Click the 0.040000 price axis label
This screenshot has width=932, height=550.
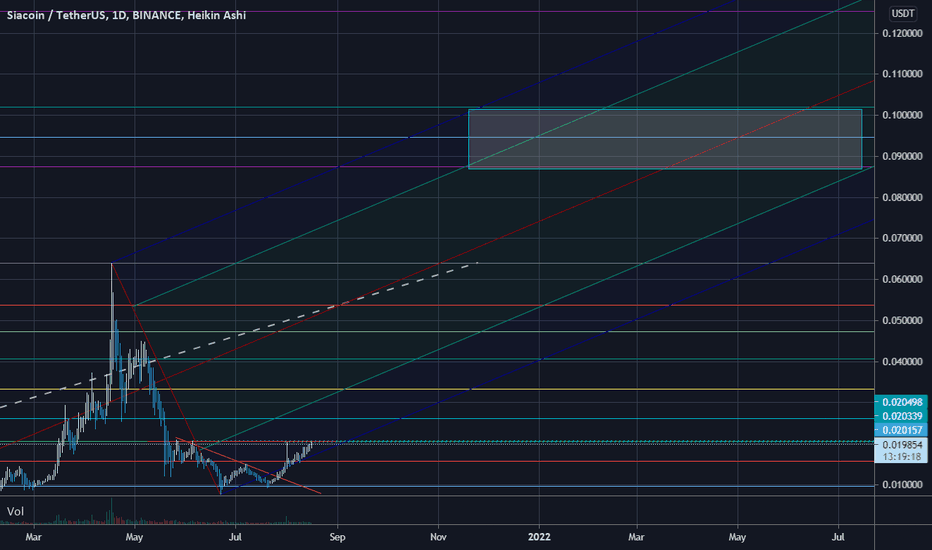(x=902, y=362)
